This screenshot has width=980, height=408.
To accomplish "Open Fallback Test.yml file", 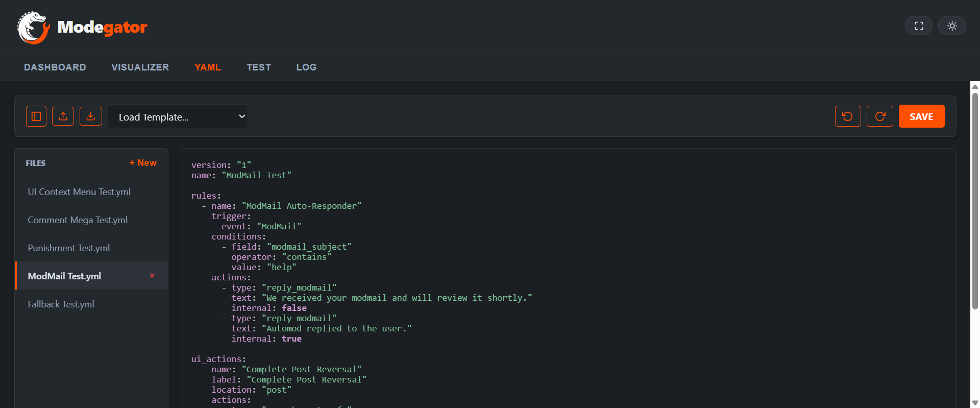I will (91, 304).
